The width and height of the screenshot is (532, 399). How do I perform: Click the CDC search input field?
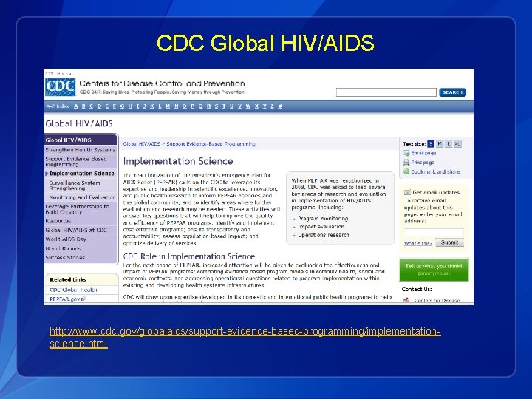click(386, 92)
